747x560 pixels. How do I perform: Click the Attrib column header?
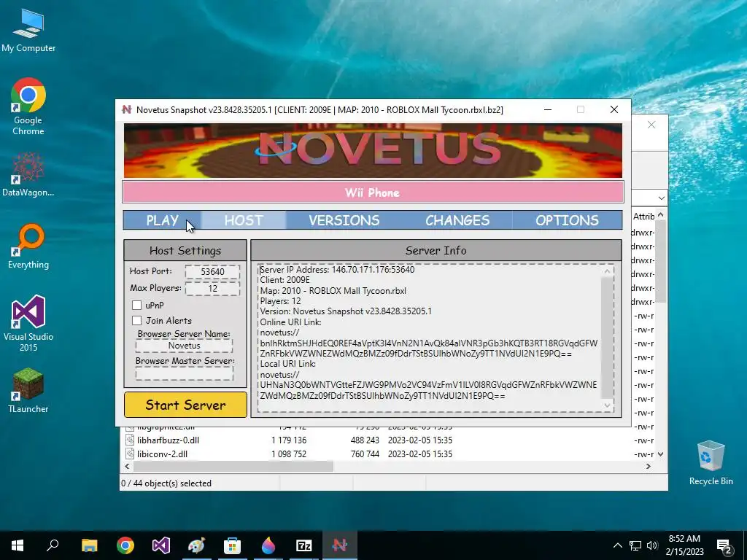pos(643,216)
